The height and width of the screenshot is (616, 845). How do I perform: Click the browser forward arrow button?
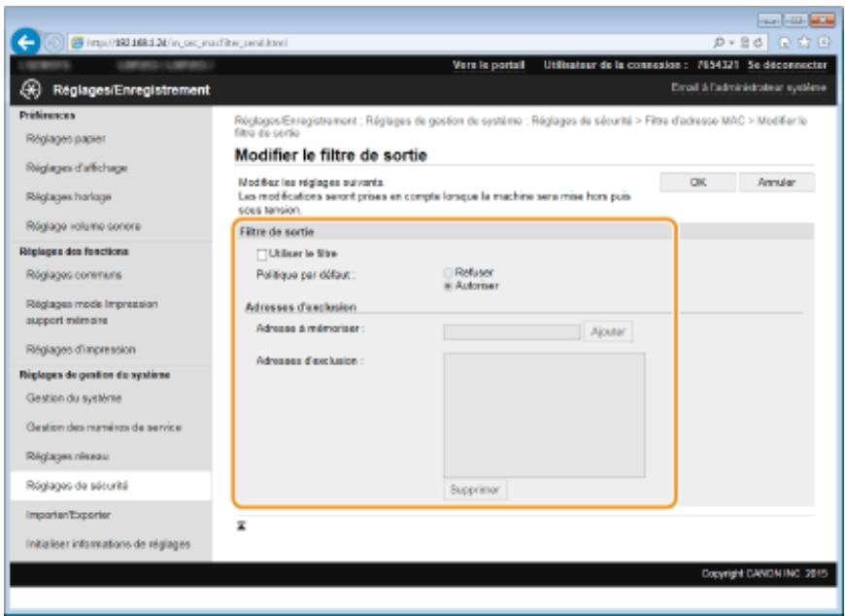pyautogui.click(x=53, y=43)
